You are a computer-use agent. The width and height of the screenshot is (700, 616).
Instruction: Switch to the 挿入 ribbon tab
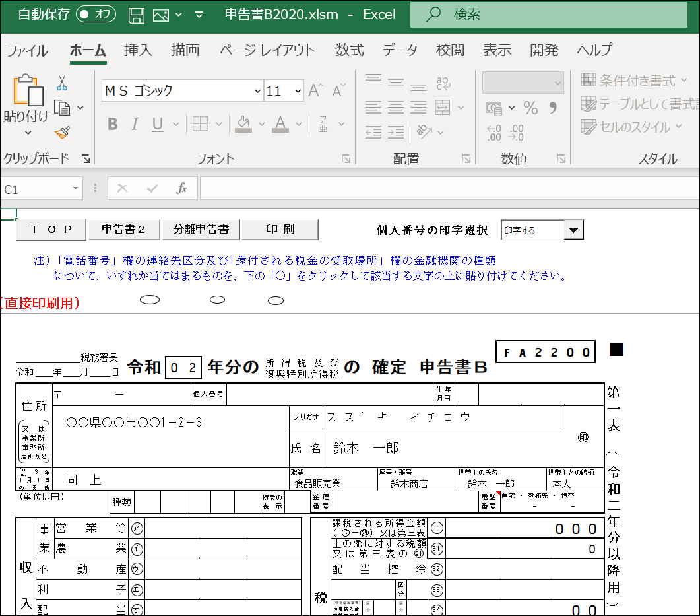click(x=137, y=50)
